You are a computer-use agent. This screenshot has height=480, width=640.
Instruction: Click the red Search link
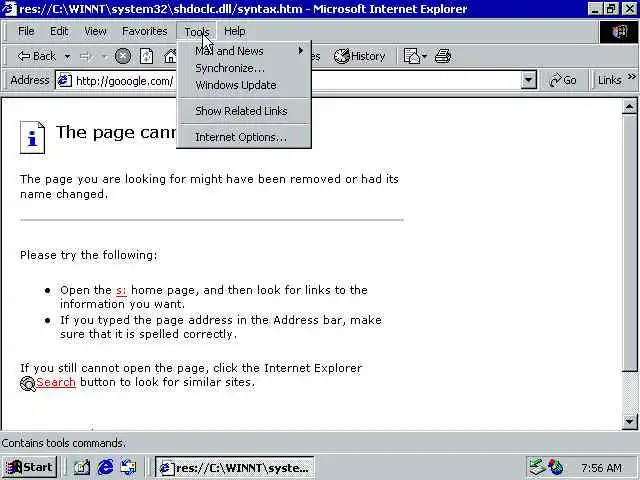point(56,382)
